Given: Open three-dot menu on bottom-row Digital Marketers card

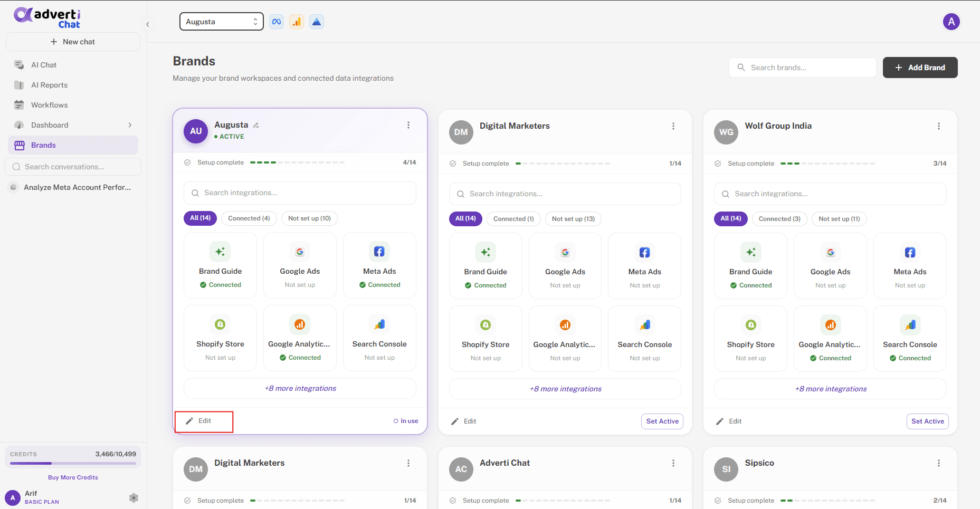Looking at the screenshot, I should coord(408,463).
